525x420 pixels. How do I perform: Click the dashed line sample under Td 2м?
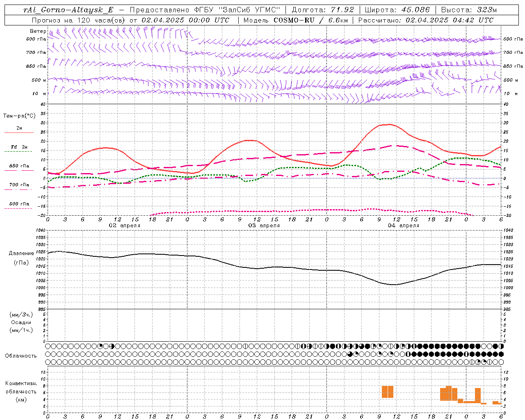point(18,151)
